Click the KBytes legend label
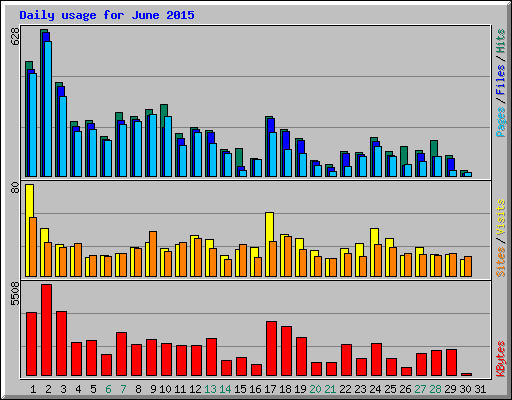This screenshot has width=512, height=400. tap(501, 359)
